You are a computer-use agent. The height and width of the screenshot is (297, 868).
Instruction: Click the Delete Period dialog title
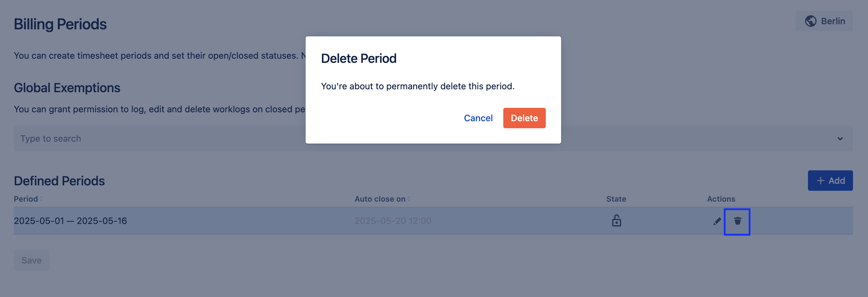(359, 59)
